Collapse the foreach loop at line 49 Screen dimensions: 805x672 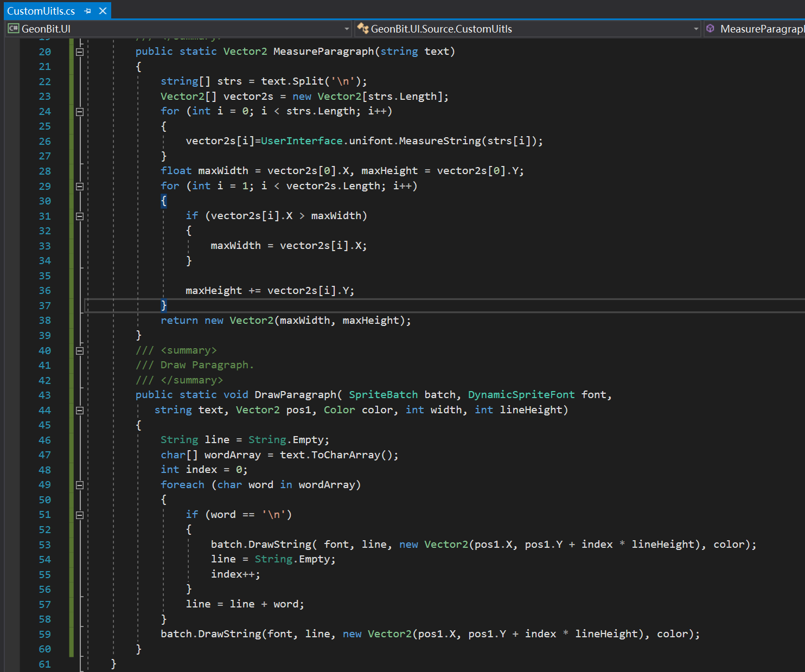(x=79, y=484)
